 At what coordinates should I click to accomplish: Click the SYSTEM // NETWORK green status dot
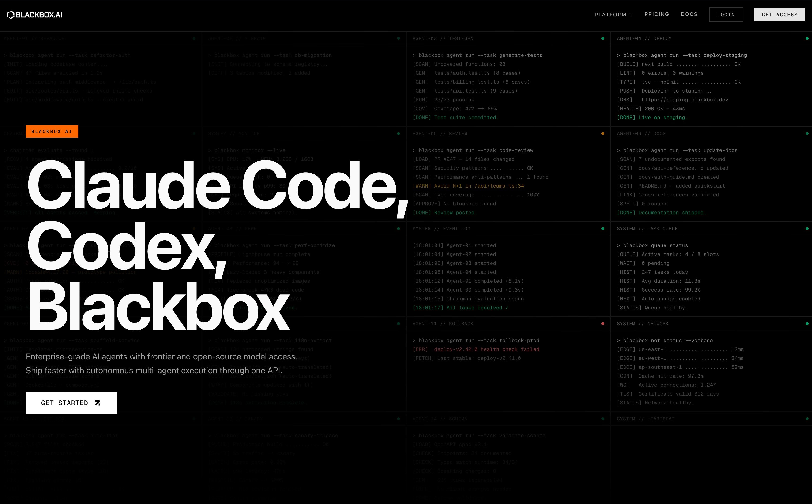coord(807,324)
